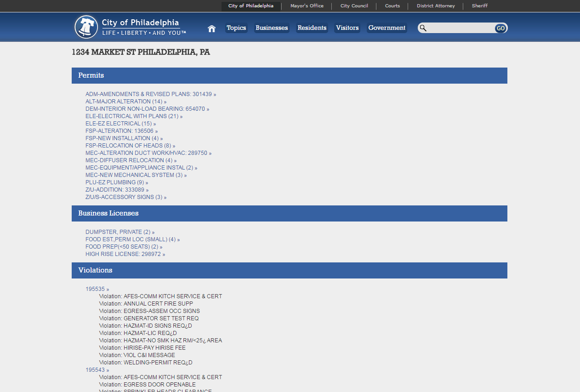
Task: Click the Business Licenses section header
Action: coord(290,213)
